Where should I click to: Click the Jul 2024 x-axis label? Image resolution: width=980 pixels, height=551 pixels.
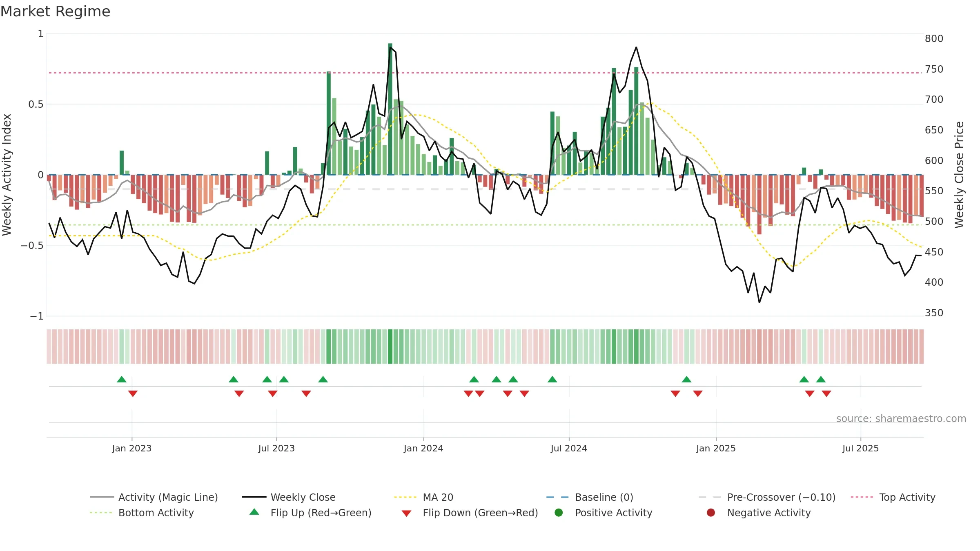pos(569,448)
